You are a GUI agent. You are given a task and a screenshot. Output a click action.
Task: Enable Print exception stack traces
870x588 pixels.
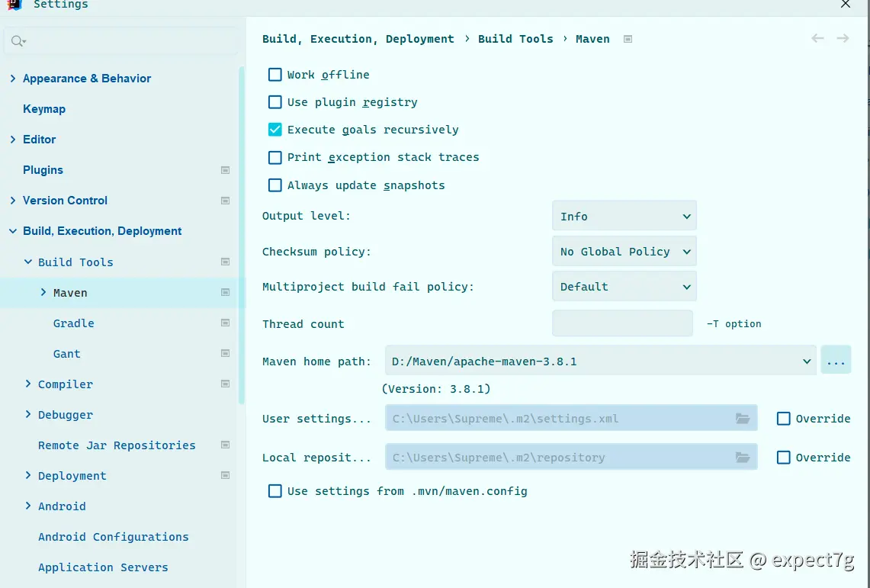pos(274,158)
